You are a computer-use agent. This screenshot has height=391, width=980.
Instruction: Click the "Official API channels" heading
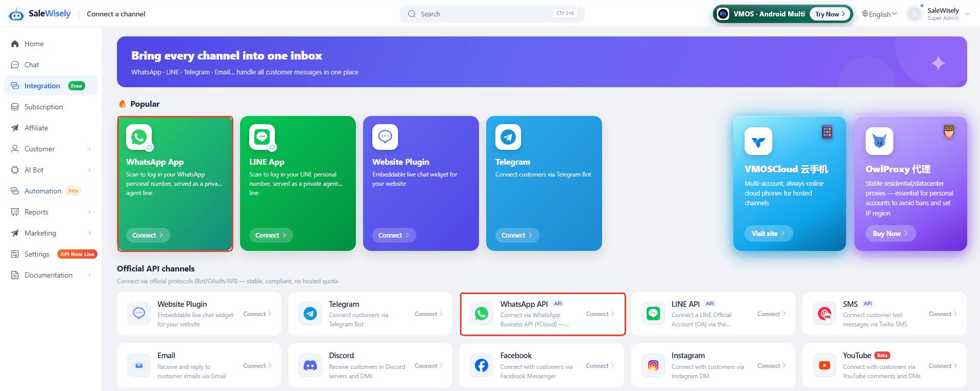156,268
